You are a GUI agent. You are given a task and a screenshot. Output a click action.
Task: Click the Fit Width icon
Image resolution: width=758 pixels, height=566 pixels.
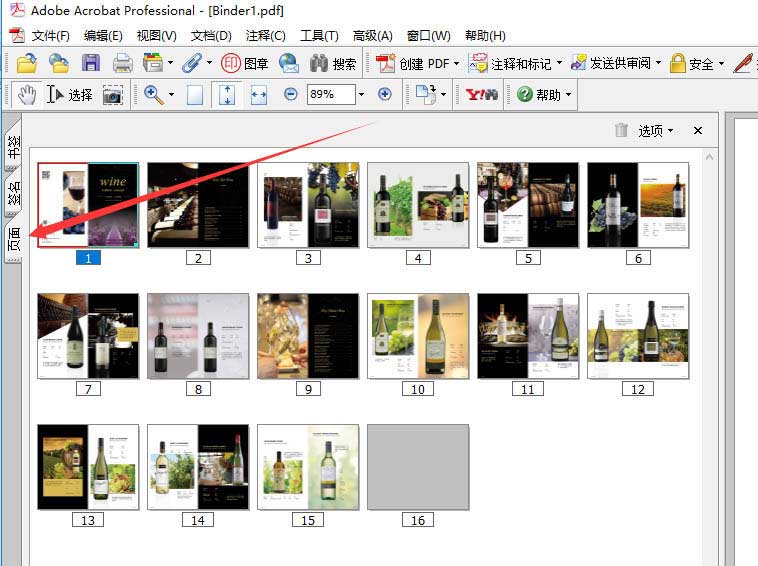coord(258,94)
